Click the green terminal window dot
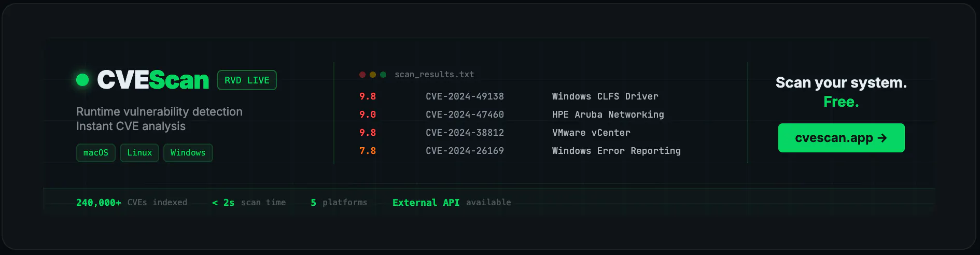This screenshot has height=255, width=980. click(383, 75)
